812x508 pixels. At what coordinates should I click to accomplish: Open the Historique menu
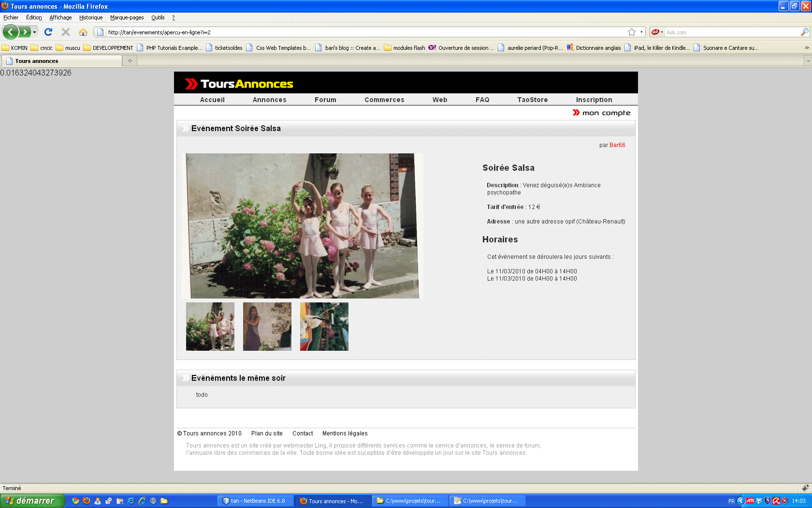click(91, 17)
